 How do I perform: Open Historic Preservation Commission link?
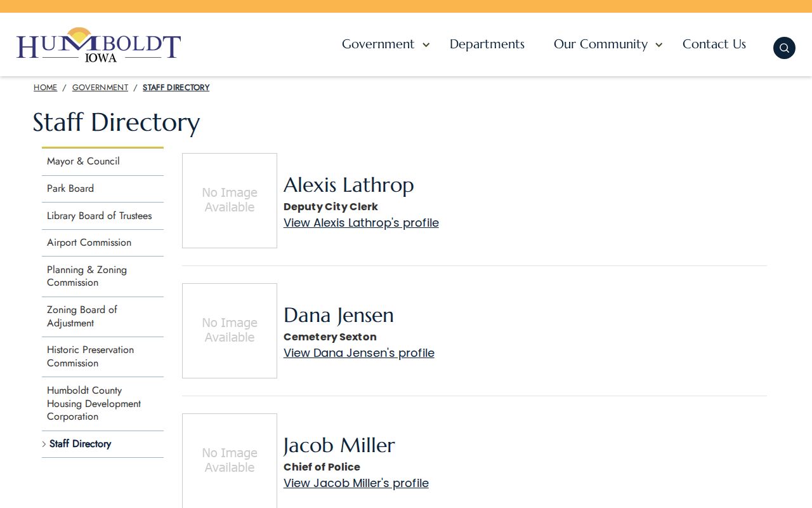103,356
